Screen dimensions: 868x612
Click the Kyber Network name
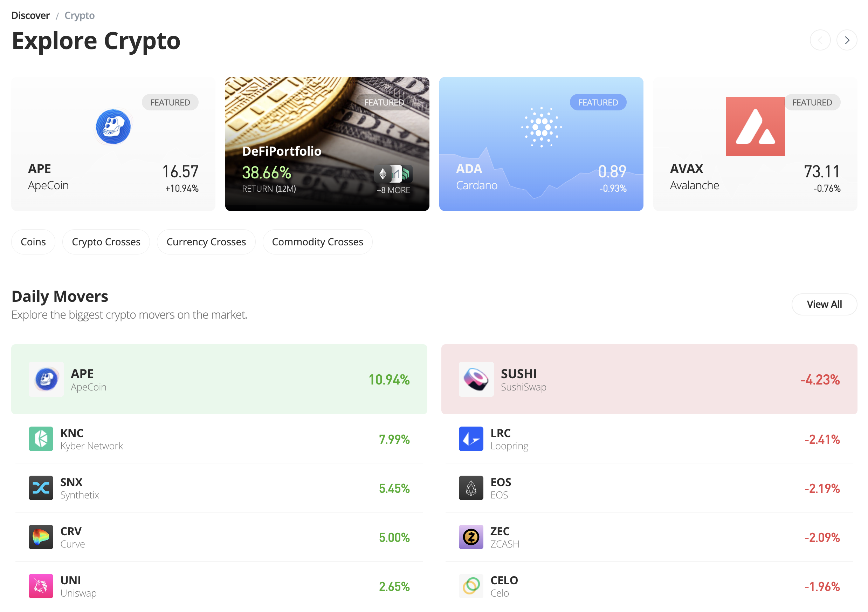tap(91, 446)
